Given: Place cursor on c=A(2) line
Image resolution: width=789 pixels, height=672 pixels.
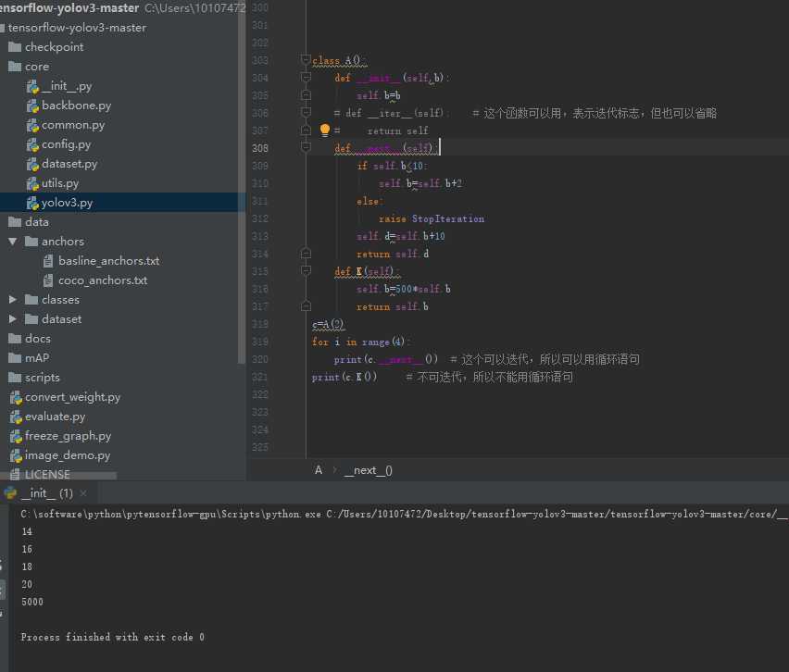Looking at the screenshot, I should 328,325.
